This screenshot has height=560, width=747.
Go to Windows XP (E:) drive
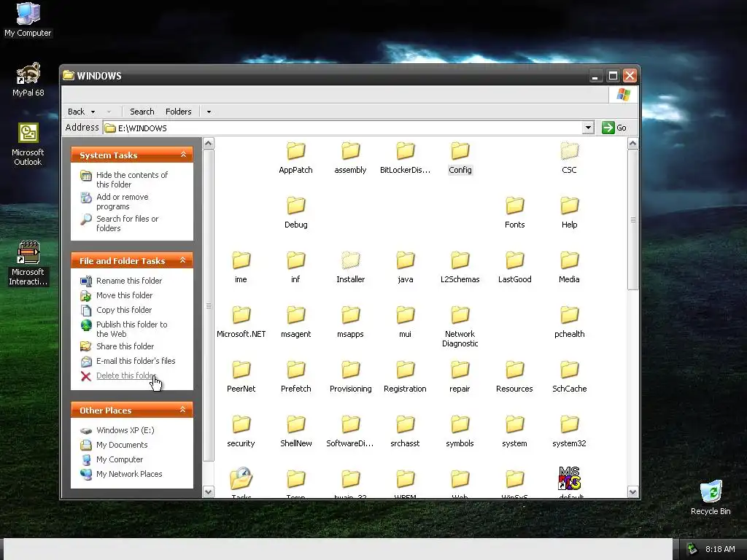coord(125,430)
